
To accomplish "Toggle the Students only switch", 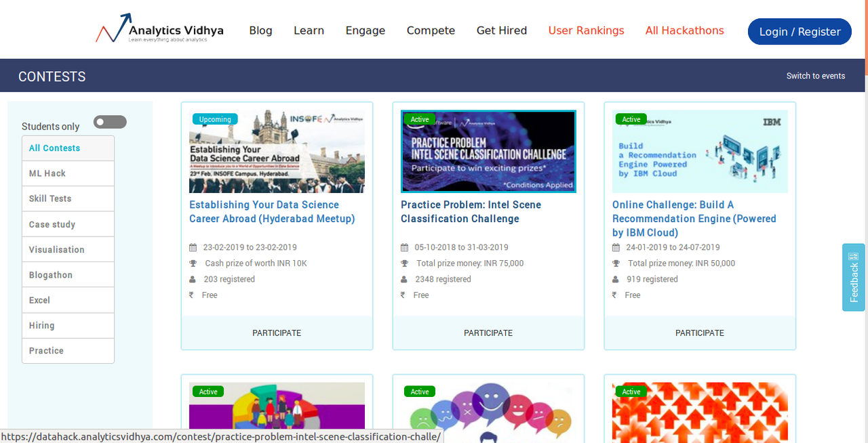I will [110, 122].
